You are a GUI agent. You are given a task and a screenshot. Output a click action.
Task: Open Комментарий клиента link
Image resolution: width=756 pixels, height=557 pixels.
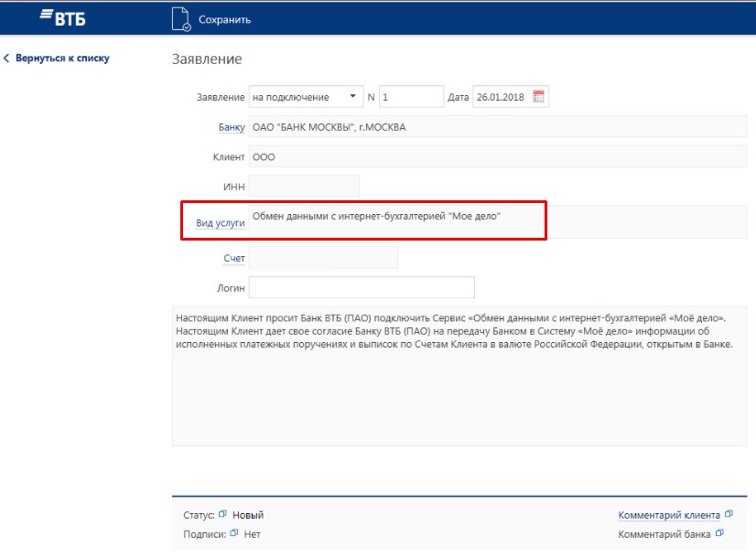tap(668, 515)
